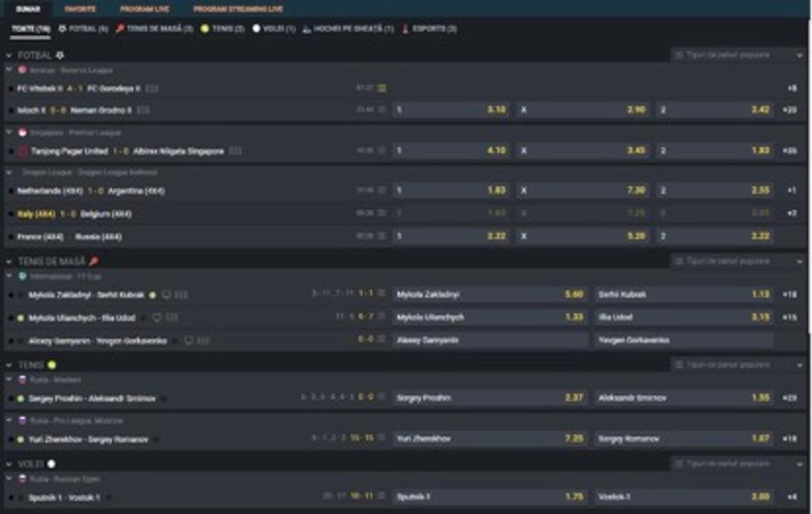Viewport: 812px width, 514px height.
Task: Open Program Streaming Live tab
Action: 238,9
